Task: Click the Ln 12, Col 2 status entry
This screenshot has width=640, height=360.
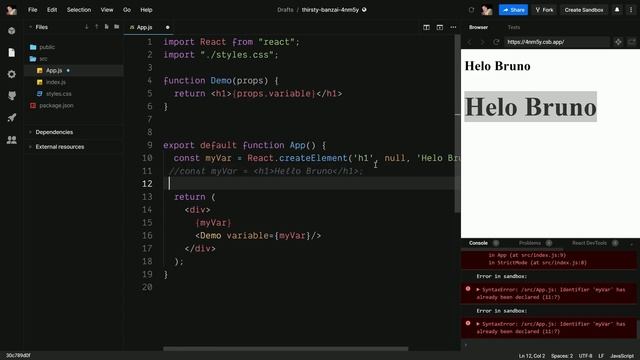Action: 531,356
